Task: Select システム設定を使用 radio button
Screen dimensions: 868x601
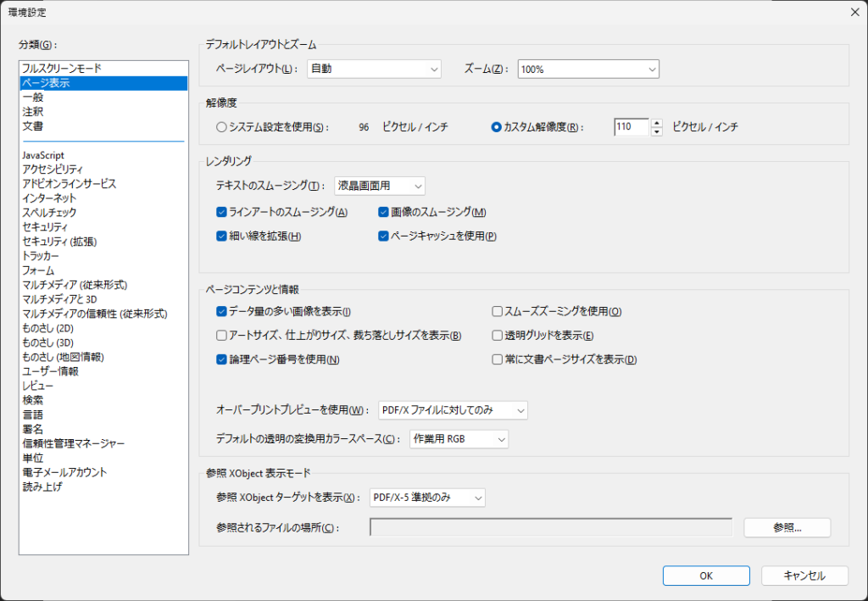Action: [x=222, y=127]
